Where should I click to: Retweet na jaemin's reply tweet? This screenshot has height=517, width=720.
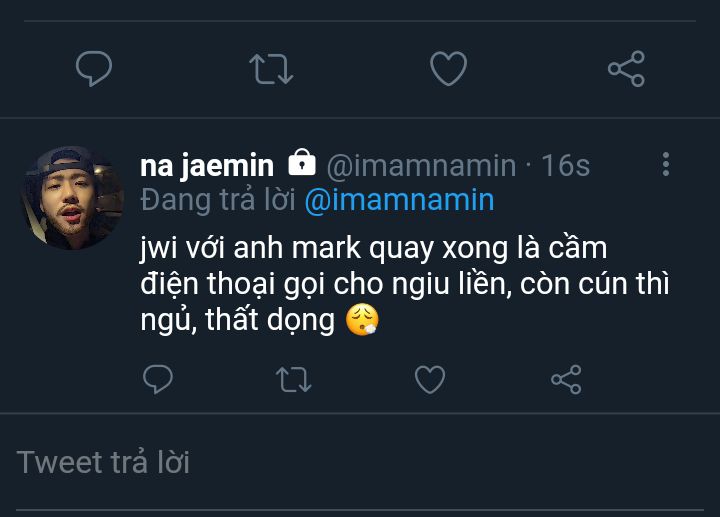coord(293,379)
